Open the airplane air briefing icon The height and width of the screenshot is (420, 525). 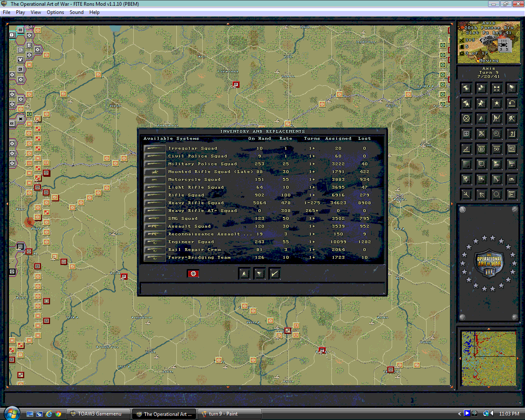point(512,164)
